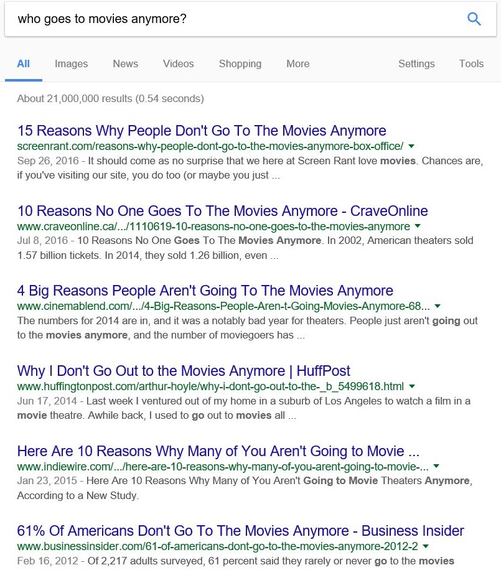This screenshot has height=570, width=501.
Task: Click the www.indiewire.com green URL text
Action: [223, 466]
